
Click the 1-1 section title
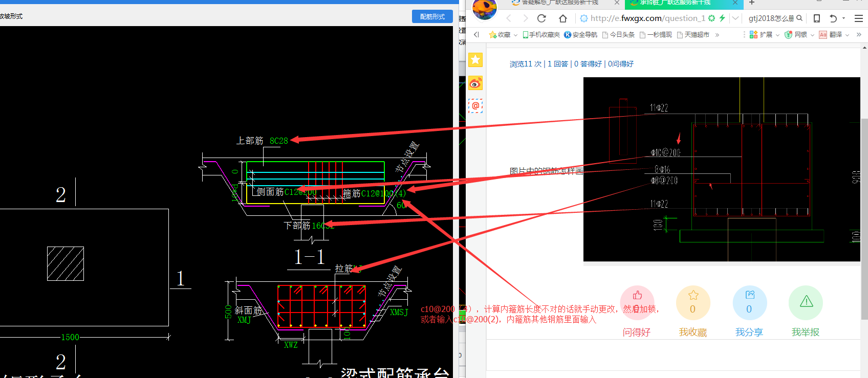[310, 257]
